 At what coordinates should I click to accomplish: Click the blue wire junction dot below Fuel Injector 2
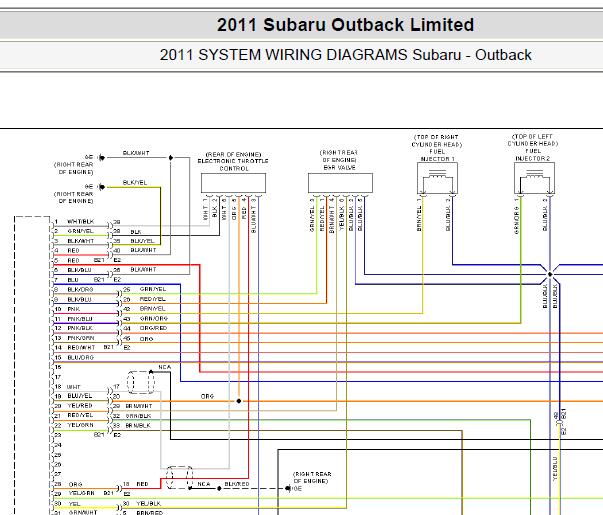tap(550, 274)
